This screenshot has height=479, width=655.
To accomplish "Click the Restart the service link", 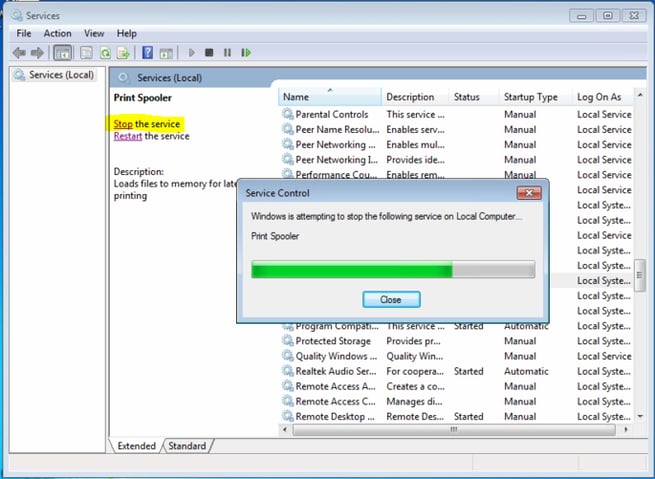I will point(129,136).
